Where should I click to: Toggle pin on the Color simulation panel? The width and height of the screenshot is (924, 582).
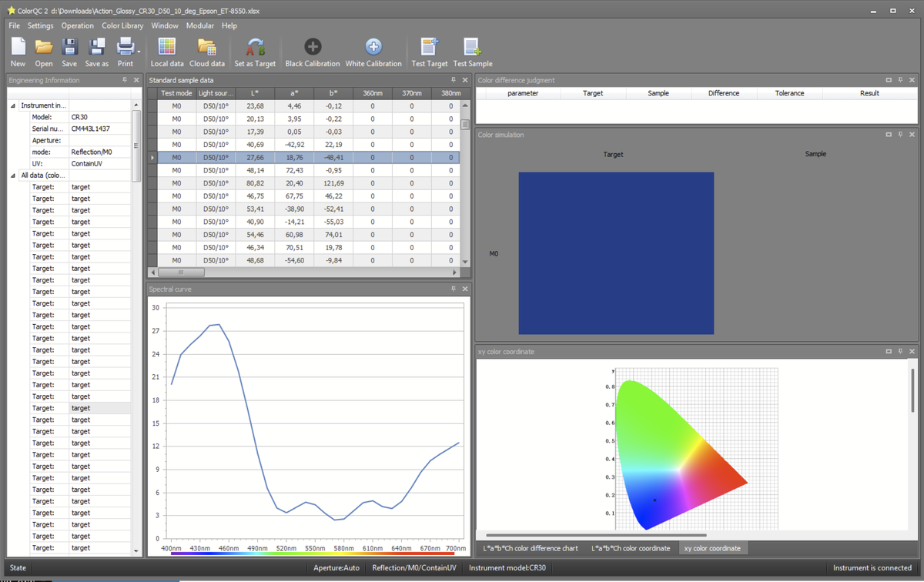[900, 135]
